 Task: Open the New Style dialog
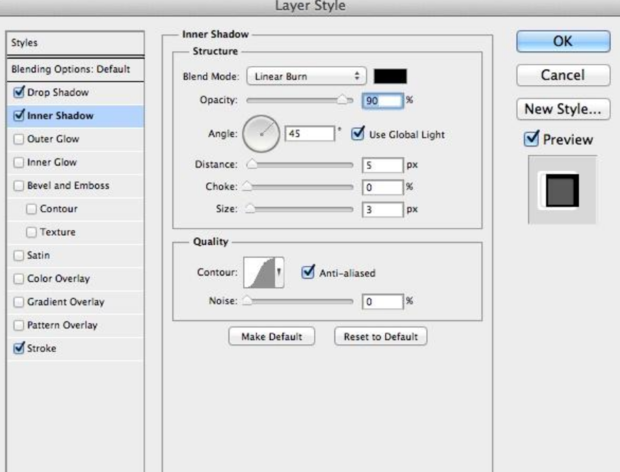tap(563, 109)
